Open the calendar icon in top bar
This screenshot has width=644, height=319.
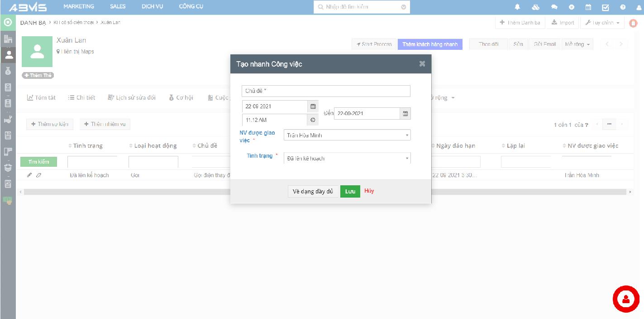point(588,7)
